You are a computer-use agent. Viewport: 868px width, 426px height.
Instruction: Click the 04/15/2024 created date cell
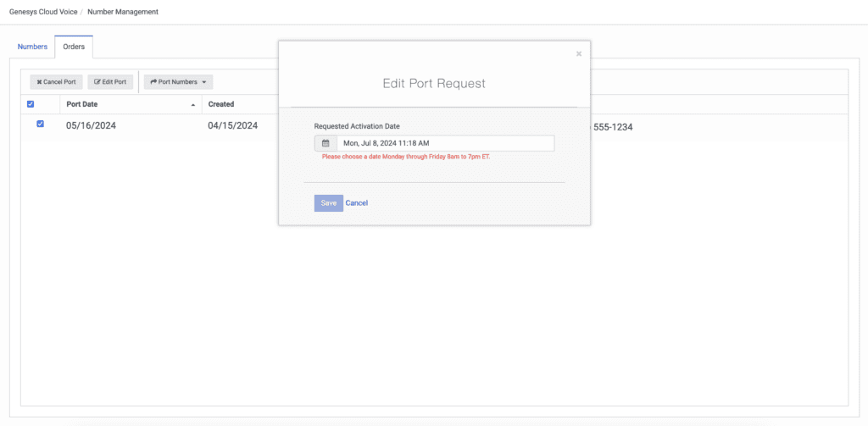point(233,126)
